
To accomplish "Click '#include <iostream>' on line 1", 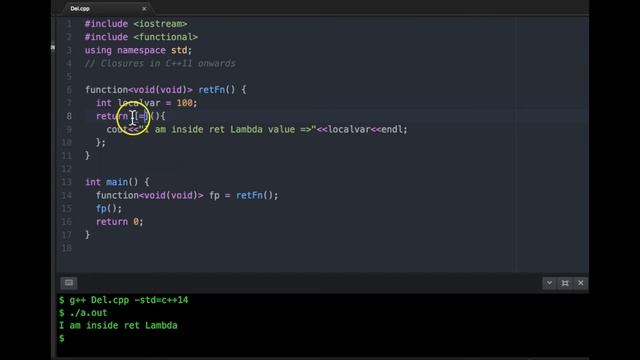I will (136, 24).
